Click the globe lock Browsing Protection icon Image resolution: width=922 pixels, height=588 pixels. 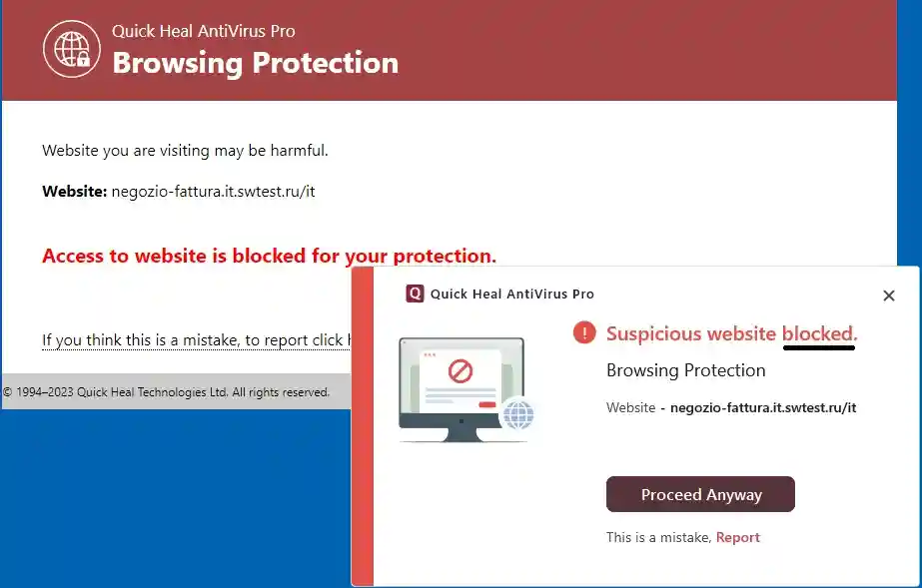[x=72, y=49]
